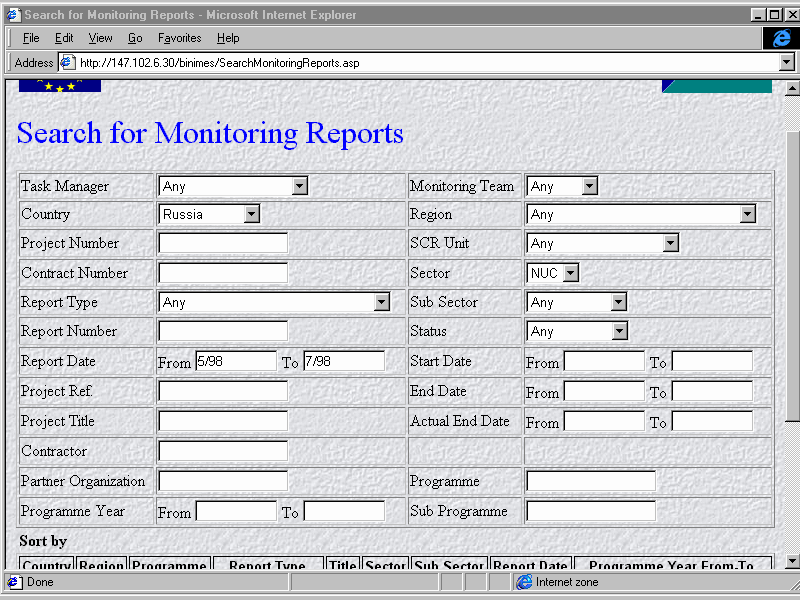The width and height of the screenshot is (800, 600).
Task: Expand the Country dropdown showing Russia
Action: (x=251, y=214)
